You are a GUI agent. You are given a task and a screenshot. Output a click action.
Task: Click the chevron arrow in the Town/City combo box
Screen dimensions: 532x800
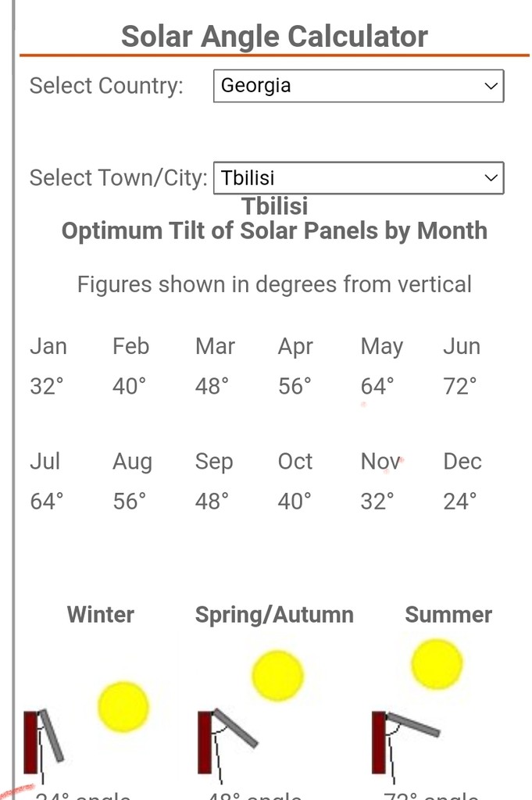click(491, 177)
